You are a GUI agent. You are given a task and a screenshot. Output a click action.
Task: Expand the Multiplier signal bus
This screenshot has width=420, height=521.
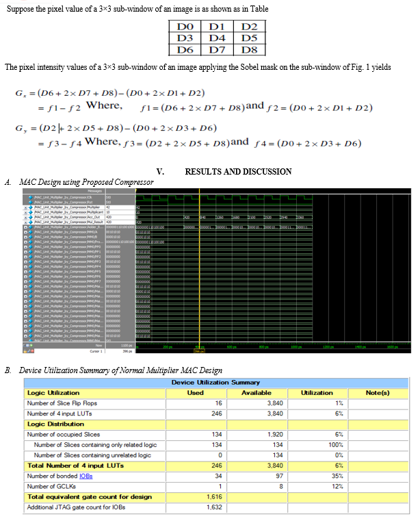coord(26,207)
